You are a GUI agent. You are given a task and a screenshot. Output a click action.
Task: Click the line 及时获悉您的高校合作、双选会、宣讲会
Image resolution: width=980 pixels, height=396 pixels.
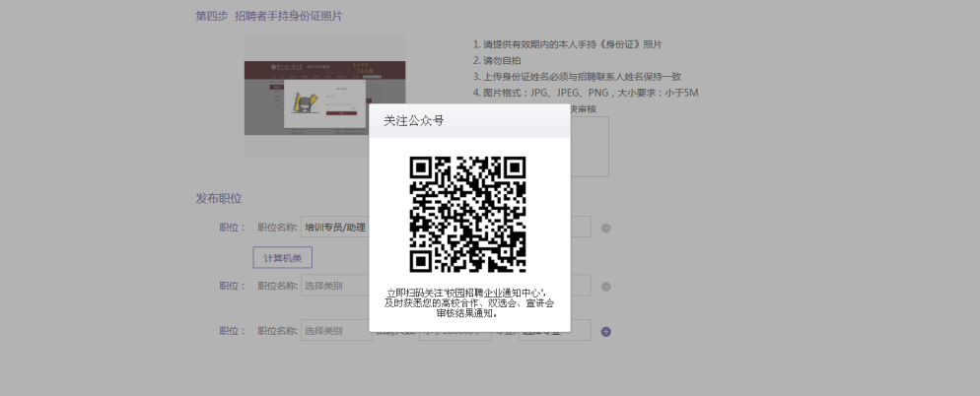click(469, 303)
